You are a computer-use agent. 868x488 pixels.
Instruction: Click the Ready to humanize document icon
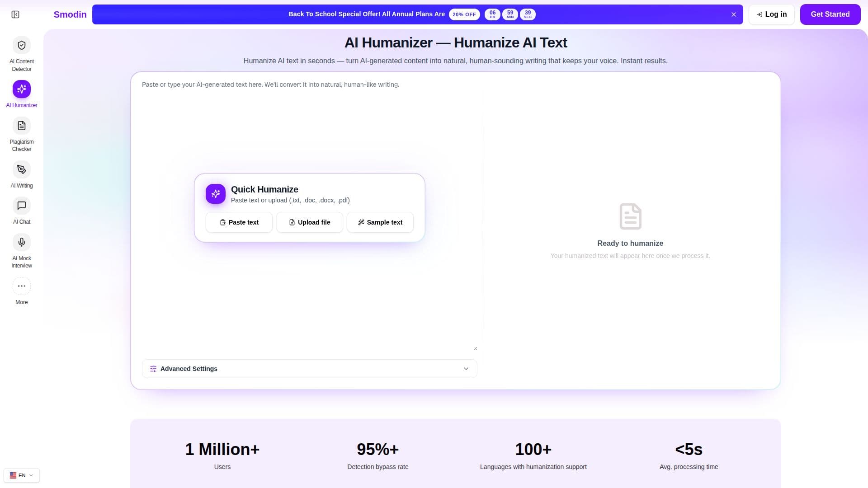(x=630, y=216)
